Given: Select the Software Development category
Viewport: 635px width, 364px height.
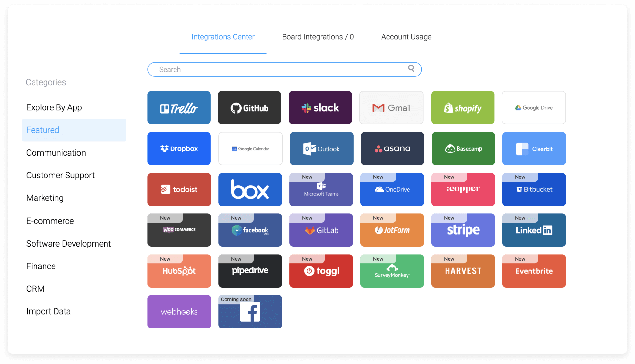Looking at the screenshot, I should (68, 243).
